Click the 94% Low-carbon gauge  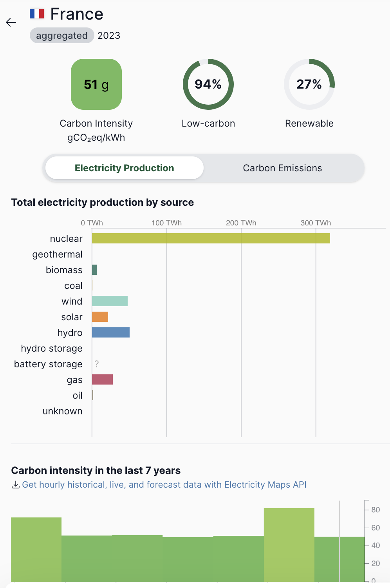pos(208,84)
